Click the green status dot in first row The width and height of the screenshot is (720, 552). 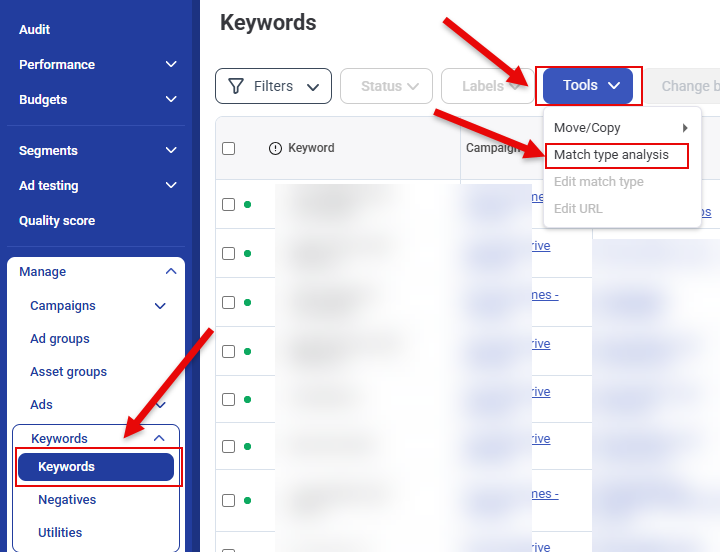coord(247,204)
